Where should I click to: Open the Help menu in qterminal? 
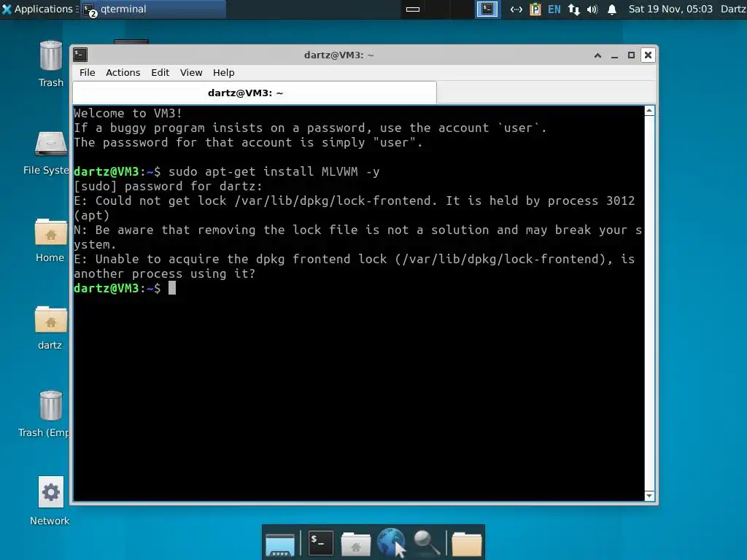tap(223, 72)
